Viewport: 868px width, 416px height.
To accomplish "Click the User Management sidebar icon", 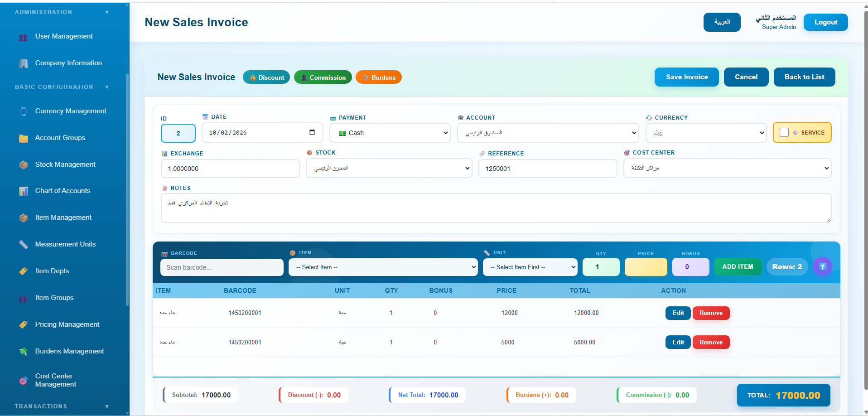I will pyautogui.click(x=24, y=37).
